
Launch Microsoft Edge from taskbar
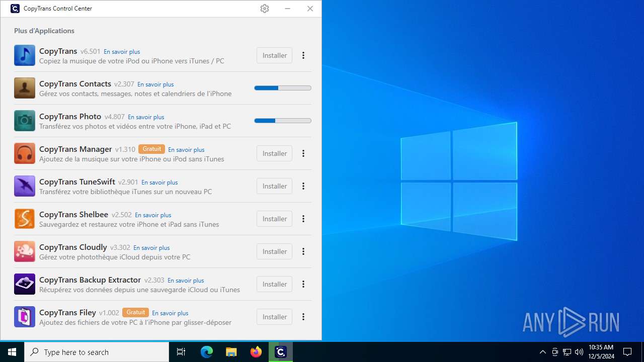(207, 352)
